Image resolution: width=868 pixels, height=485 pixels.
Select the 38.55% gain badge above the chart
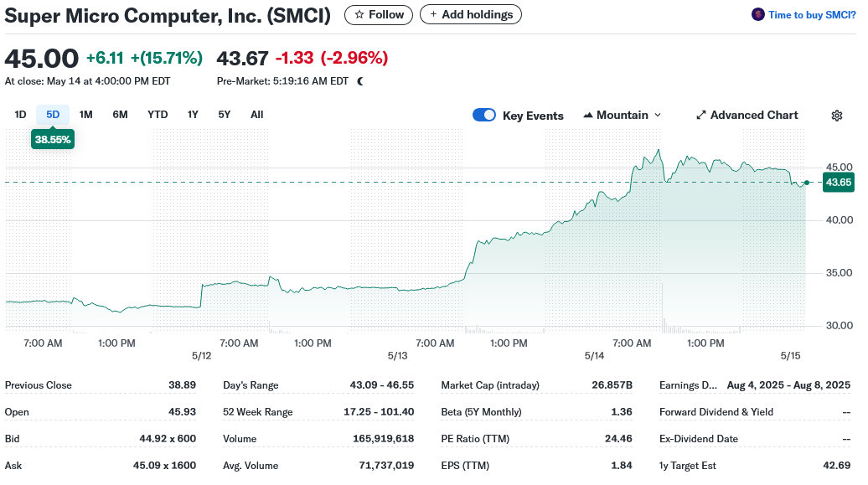[x=52, y=139]
